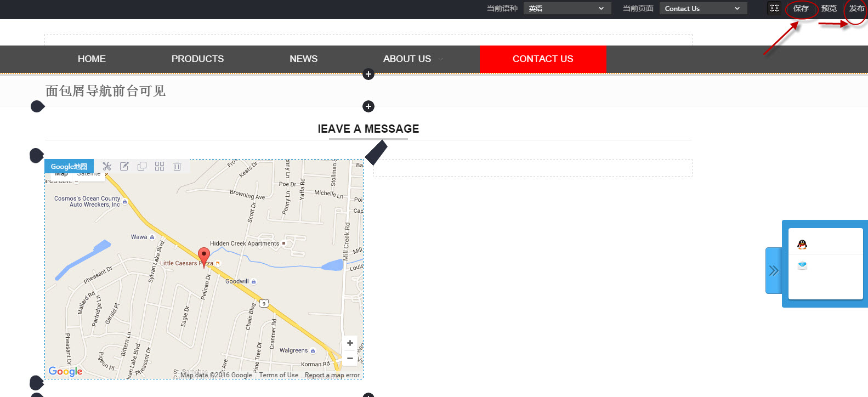Collapse the floating contact panel with double arrows
Screen dimensions: 868x397
tap(773, 270)
